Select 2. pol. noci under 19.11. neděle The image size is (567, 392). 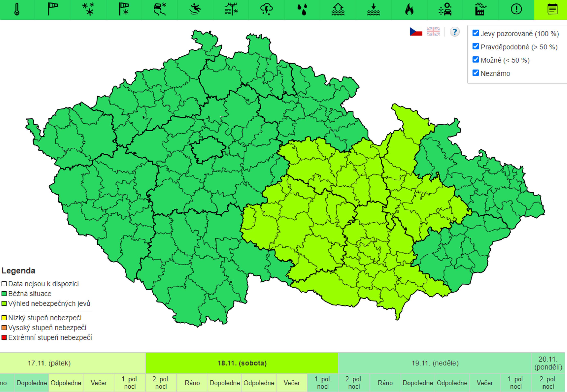[354, 383]
